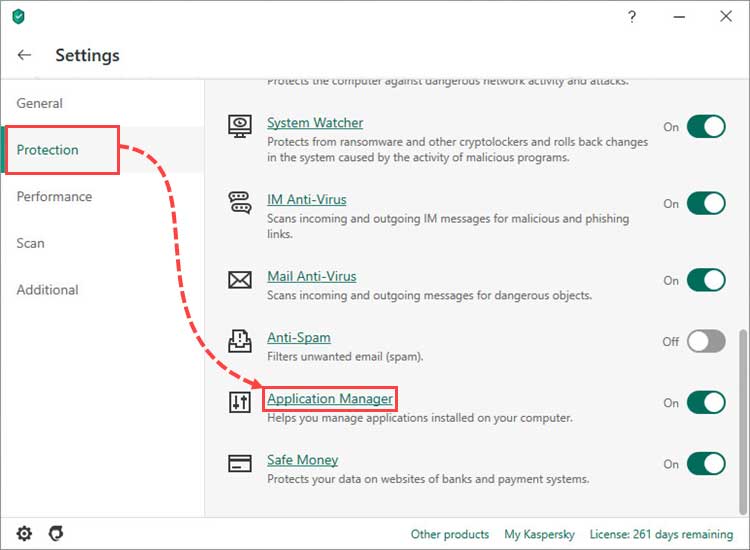Click the Application Manager sliders icon
Image resolution: width=750 pixels, height=550 pixels.
click(240, 402)
